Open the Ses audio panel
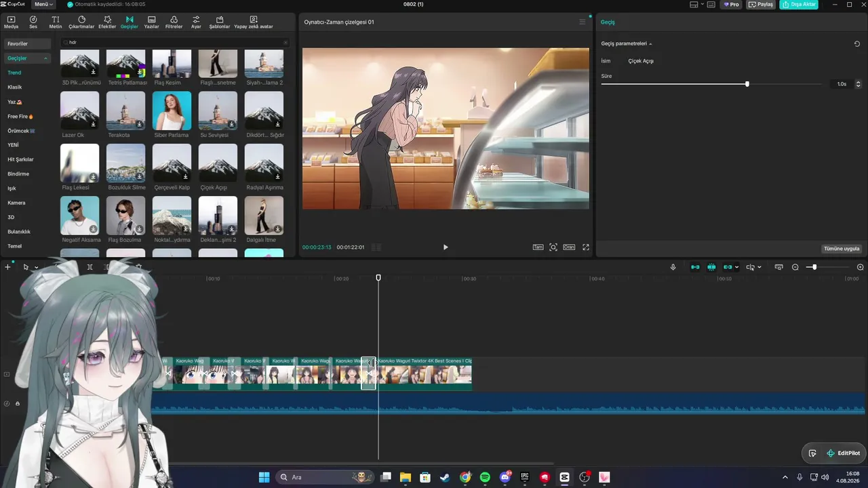 (x=33, y=22)
